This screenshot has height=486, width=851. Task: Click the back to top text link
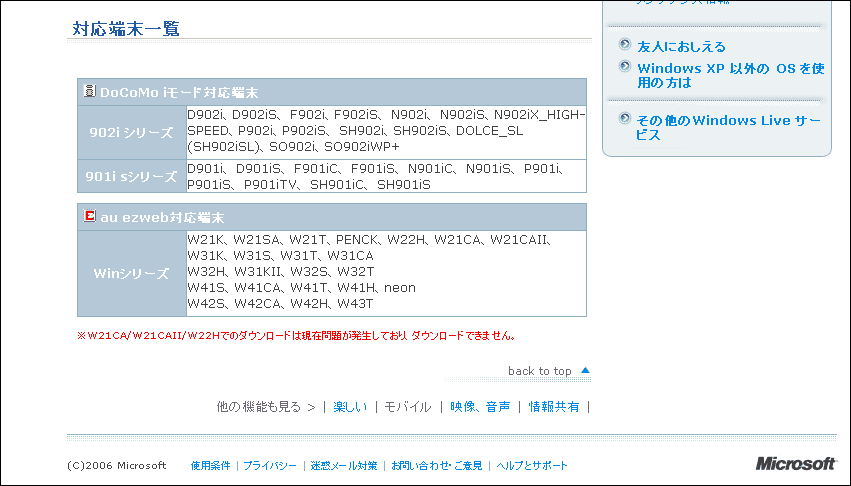(539, 371)
